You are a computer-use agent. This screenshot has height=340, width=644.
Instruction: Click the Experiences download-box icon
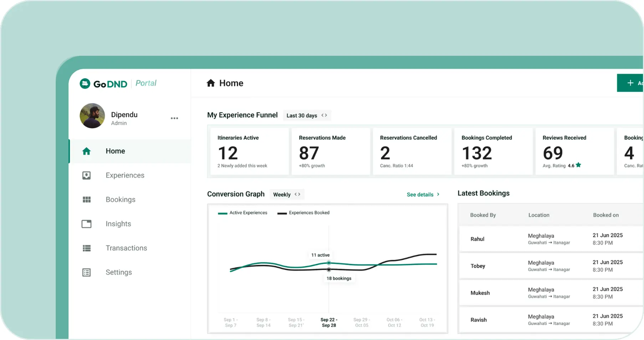(86, 176)
